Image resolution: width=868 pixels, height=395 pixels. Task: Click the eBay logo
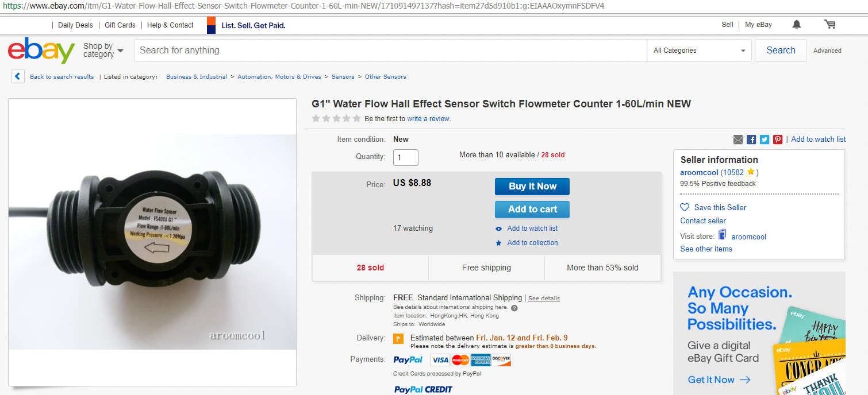(x=41, y=51)
